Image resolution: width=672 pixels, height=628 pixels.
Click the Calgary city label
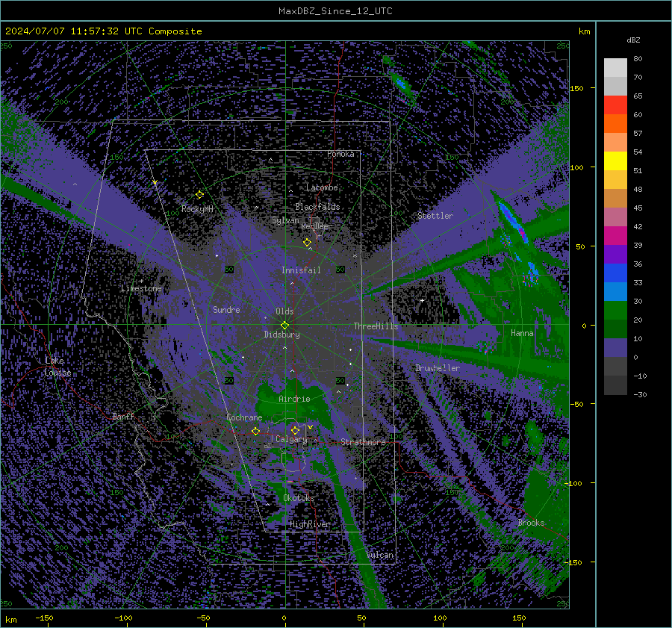tap(291, 439)
